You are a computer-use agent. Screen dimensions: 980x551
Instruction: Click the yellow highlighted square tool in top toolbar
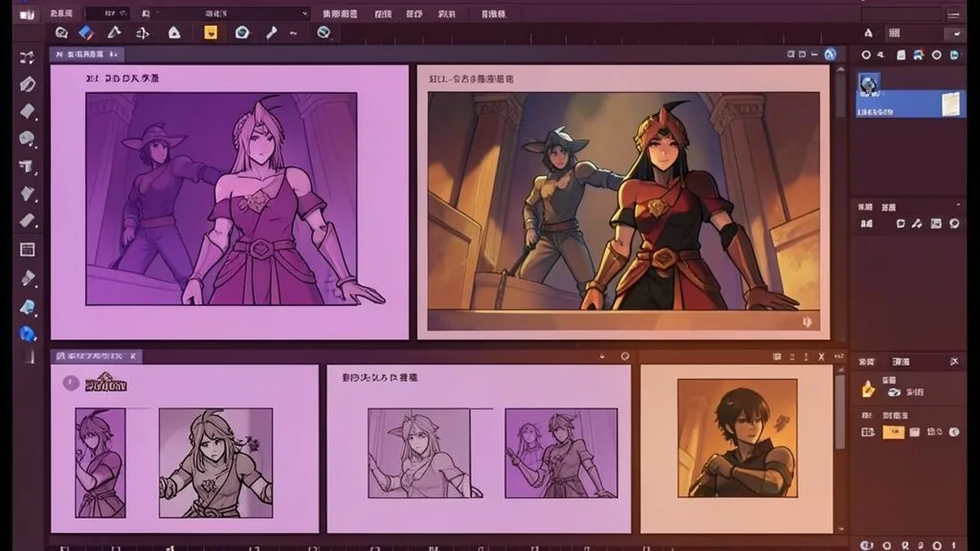(212, 33)
